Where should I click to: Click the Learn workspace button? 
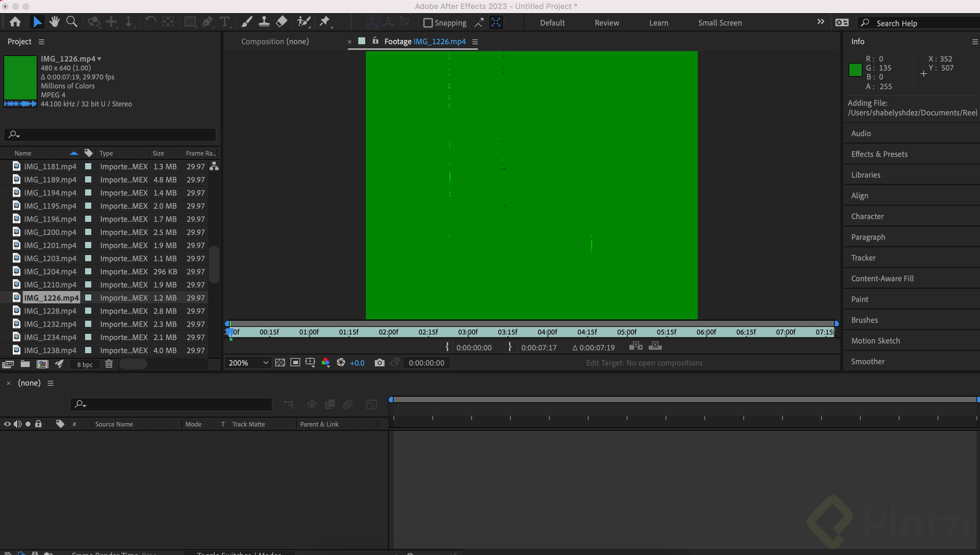(658, 22)
